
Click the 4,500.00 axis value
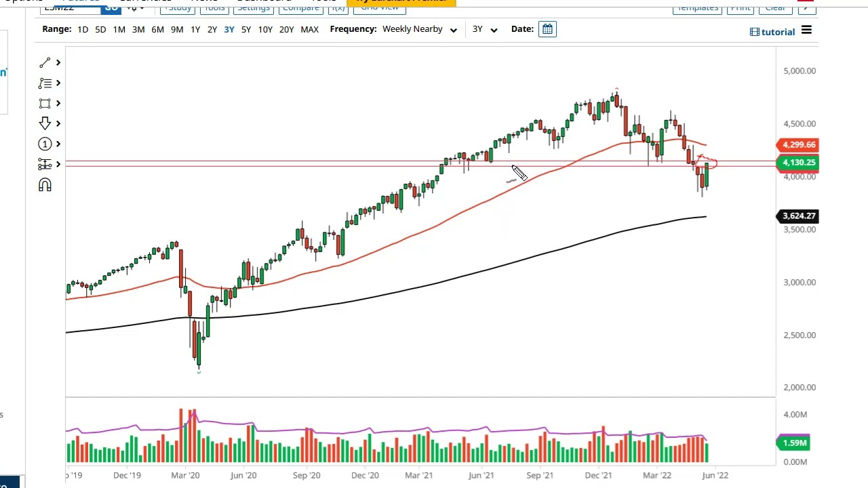point(800,123)
